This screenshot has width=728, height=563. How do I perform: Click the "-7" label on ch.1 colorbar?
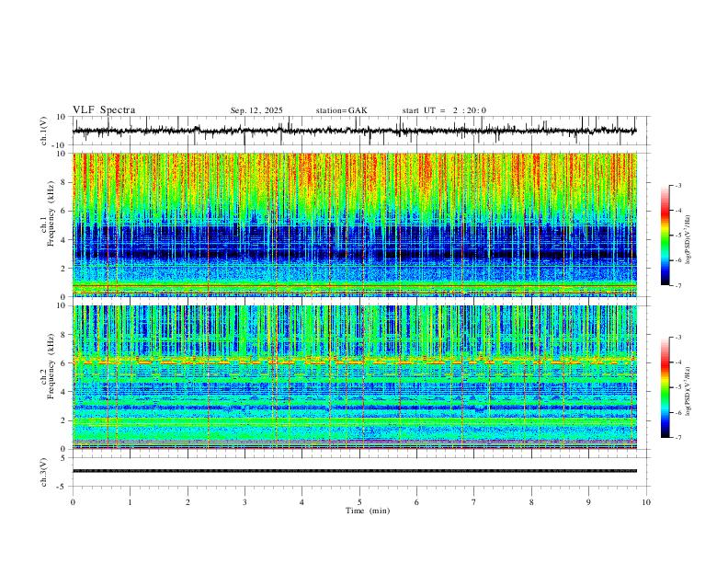pyautogui.click(x=677, y=285)
